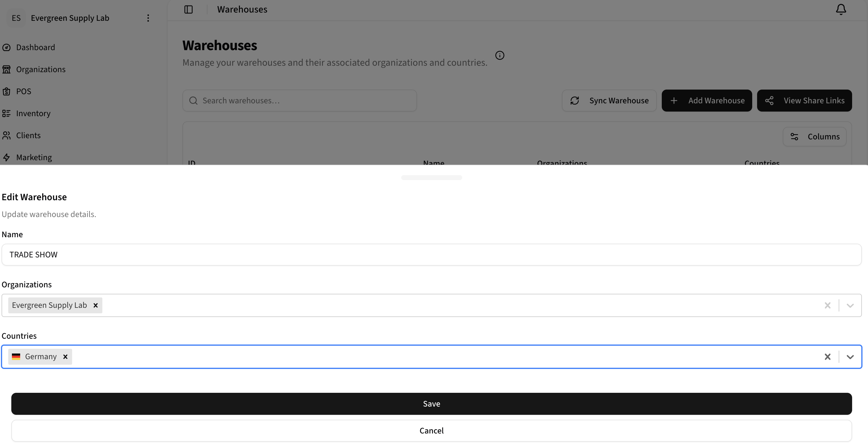Click the Sync Warehouse button

click(609, 101)
